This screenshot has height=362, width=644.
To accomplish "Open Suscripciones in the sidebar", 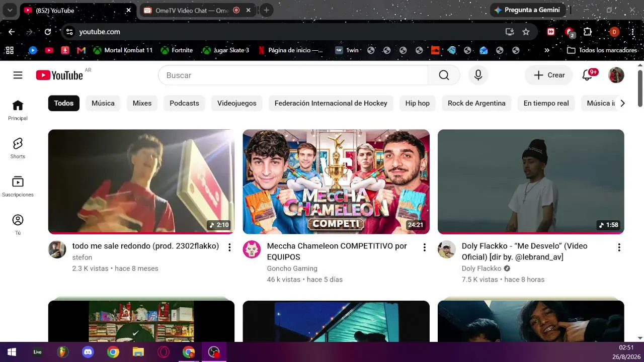I will coord(18,187).
